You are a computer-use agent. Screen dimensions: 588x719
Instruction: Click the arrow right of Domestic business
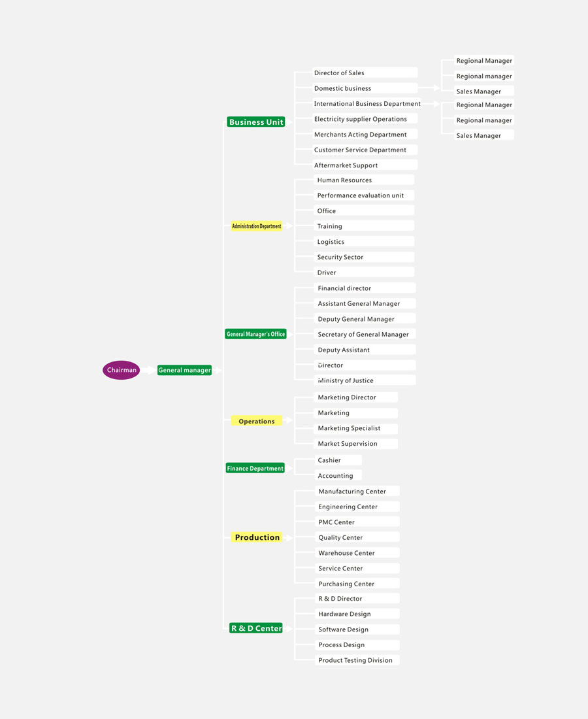coord(430,88)
